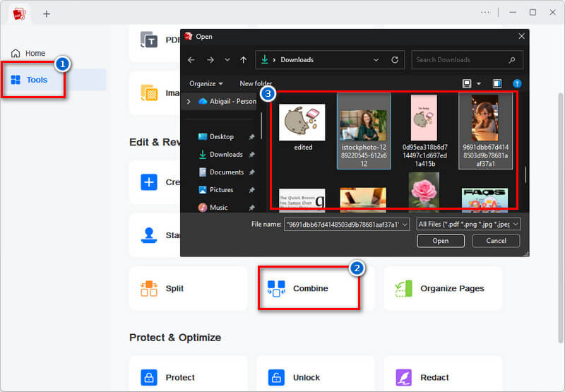Viewport: 565px width, 392px height.
Task: Click the Search Downloads field
Action: click(x=463, y=60)
